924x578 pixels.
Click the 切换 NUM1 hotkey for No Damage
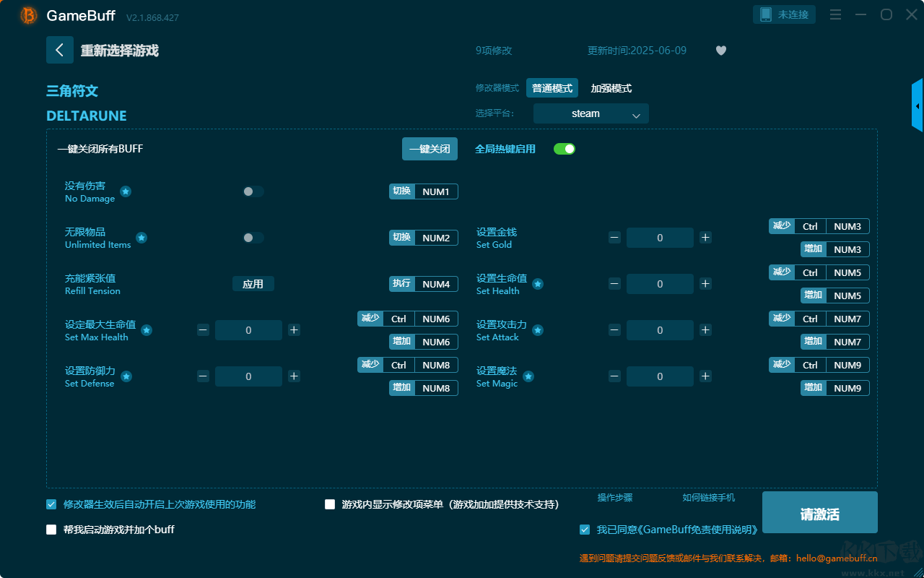tap(424, 191)
